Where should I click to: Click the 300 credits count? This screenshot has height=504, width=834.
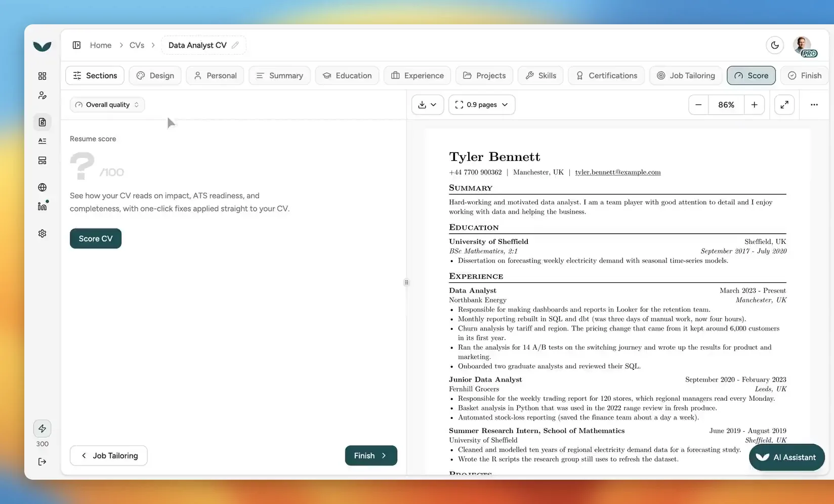coord(42,444)
